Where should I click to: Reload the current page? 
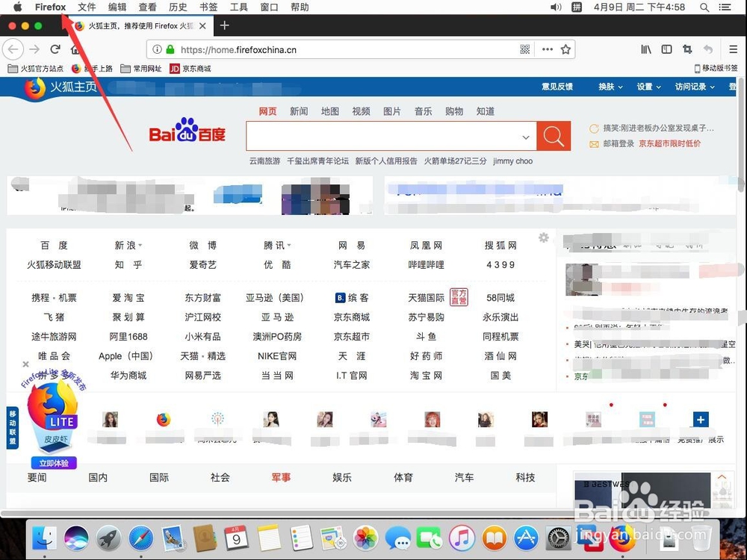pos(55,49)
